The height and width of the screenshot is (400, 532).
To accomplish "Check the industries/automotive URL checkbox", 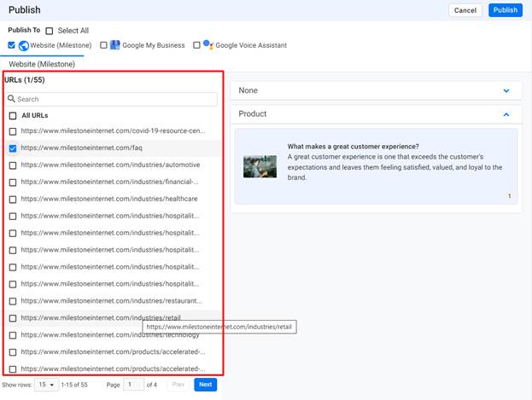I will click(x=13, y=165).
